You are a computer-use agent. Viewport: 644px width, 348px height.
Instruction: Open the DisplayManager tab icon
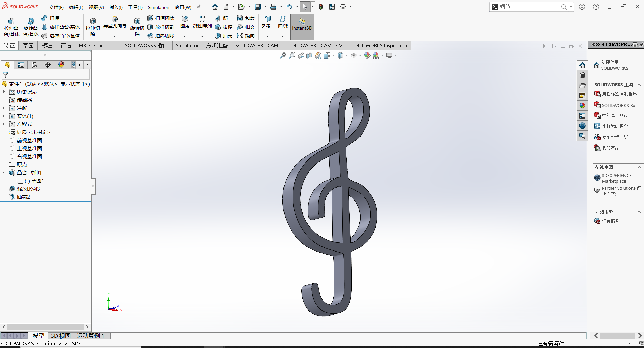tap(61, 65)
